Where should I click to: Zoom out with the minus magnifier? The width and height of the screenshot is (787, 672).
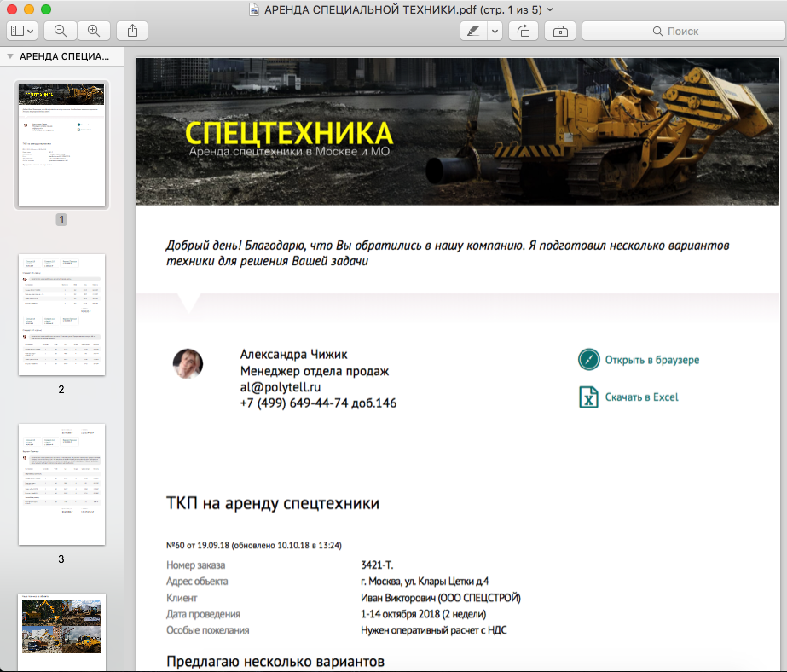coord(61,31)
